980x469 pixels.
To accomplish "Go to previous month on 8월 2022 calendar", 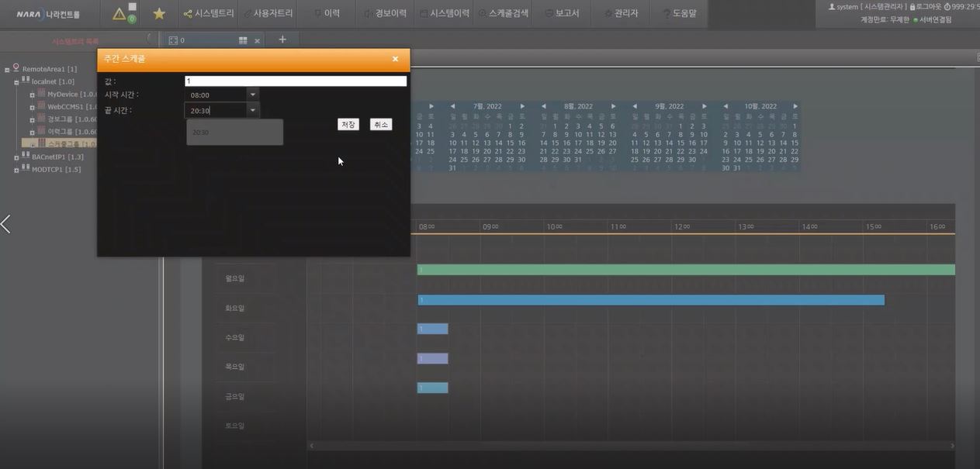I will 544,106.
